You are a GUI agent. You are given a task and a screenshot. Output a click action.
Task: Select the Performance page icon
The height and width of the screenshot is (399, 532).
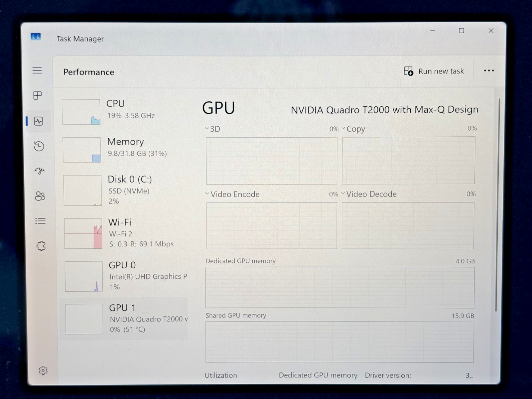click(x=39, y=121)
